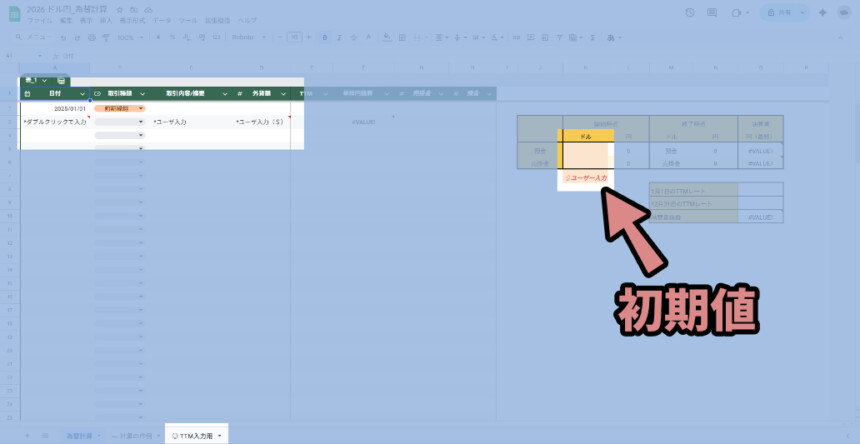The image size is (860, 444).
Task: Click the italic formatting icon
Action: click(340, 38)
